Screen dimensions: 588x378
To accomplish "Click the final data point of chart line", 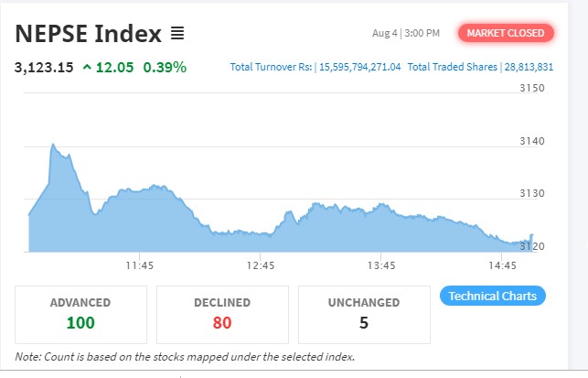I will coord(532,235).
